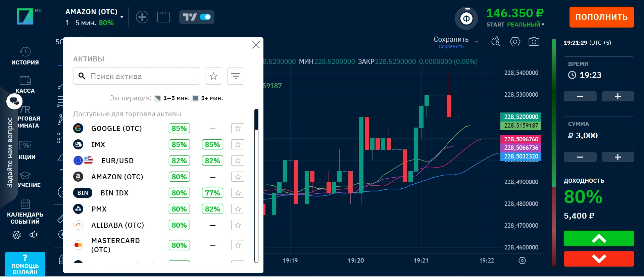
Task: Open the live chat bubble
Action: [x=14, y=101]
